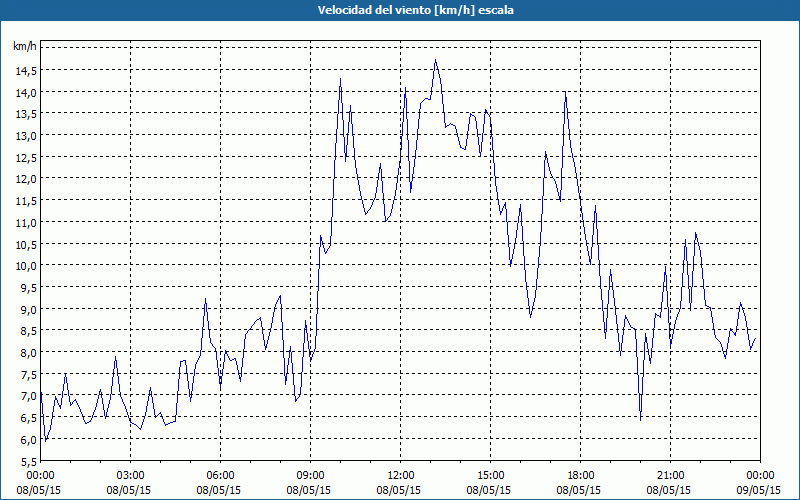Select the '10,0' y-axis label
Image resolution: width=800 pixels, height=500 pixels.
pyautogui.click(x=26, y=266)
